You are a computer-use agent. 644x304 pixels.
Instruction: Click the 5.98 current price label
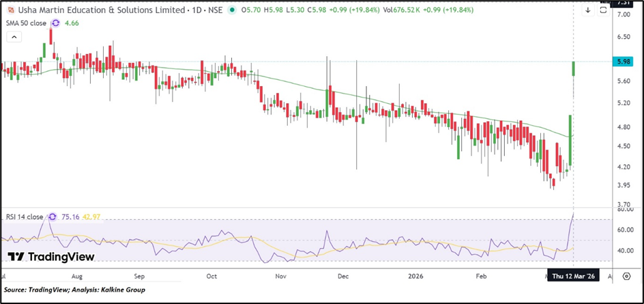click(x=624, y=62)
